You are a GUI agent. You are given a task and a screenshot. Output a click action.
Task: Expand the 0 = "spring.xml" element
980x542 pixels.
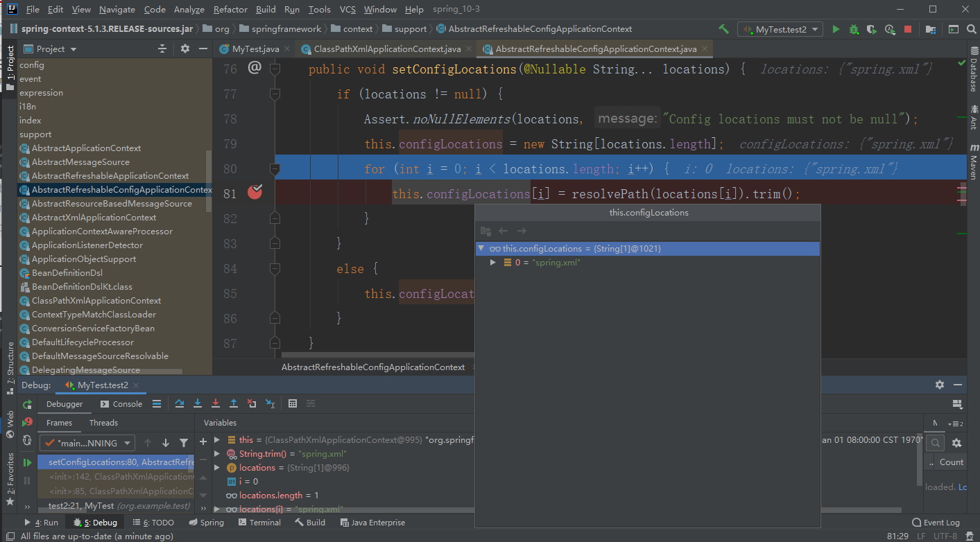point(493,262)
